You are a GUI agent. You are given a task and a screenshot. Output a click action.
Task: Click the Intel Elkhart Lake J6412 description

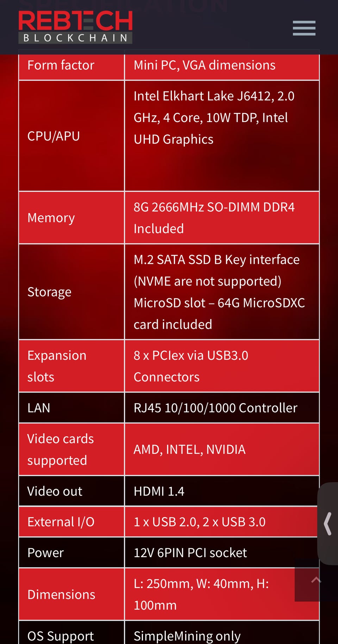click(214, 117)
